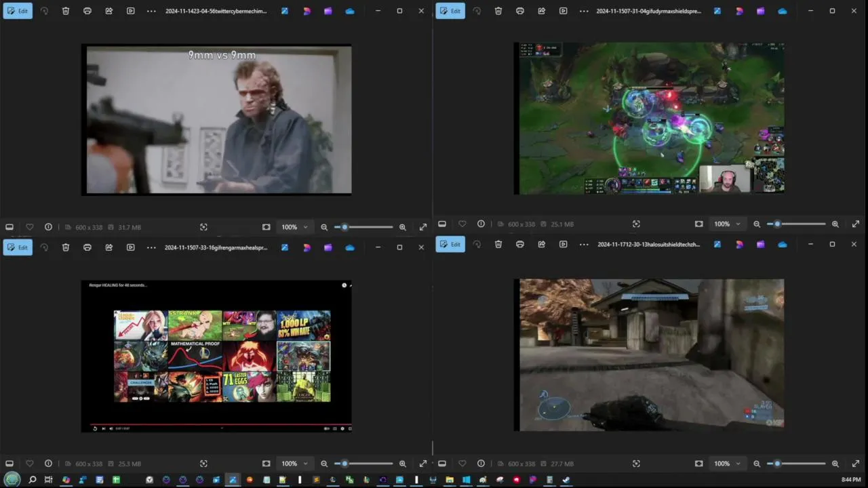Print the twittercybermechim image
868x488 pixels.
click(x=87, y=11)
